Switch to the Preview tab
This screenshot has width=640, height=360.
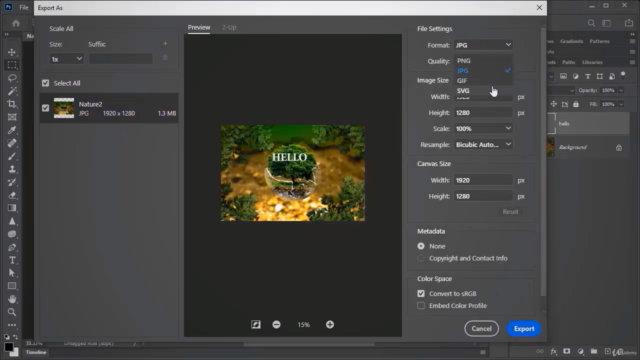tap(199, 27)
